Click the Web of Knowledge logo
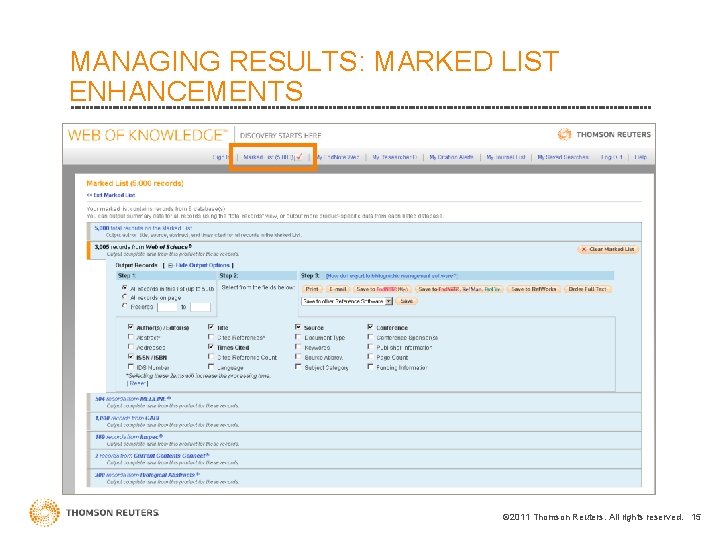Screen dimensions: 720x540 147,135
